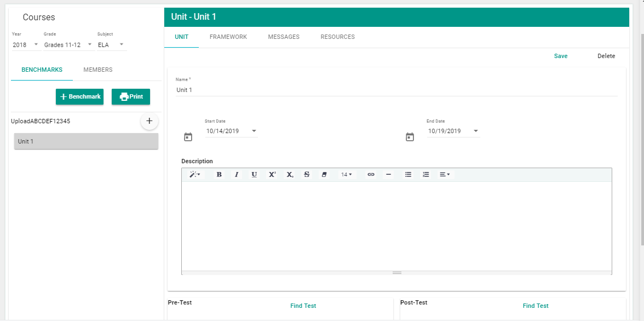Apply superscript formatting

point(272,175)
